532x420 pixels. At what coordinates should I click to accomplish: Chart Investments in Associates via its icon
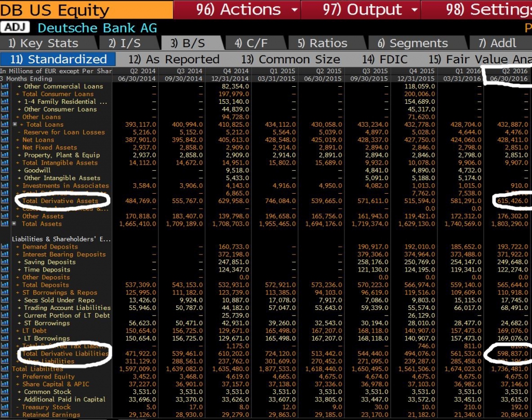[5, 185]
